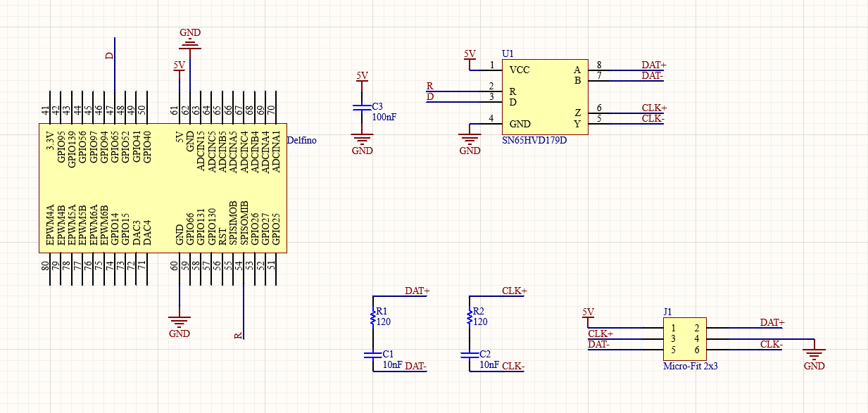Pick the C2 capacitor symbol
The image size is (868, 413).
tap(470, 355)
